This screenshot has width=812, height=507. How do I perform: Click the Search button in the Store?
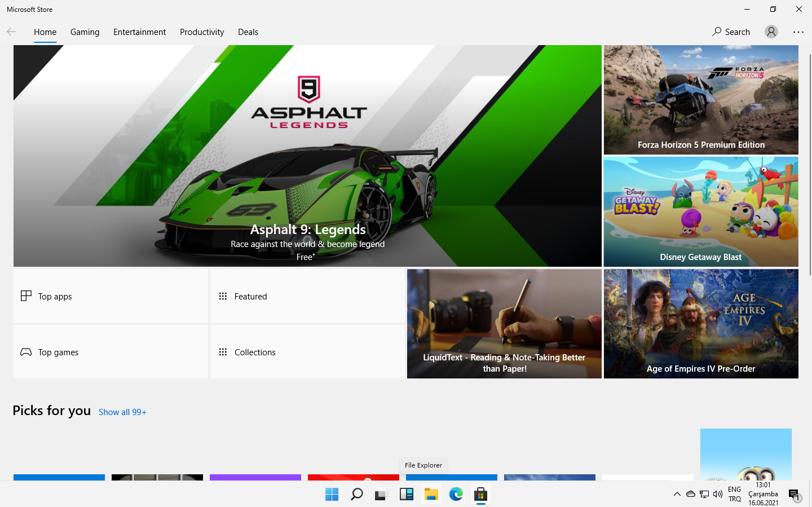point(731,32)
